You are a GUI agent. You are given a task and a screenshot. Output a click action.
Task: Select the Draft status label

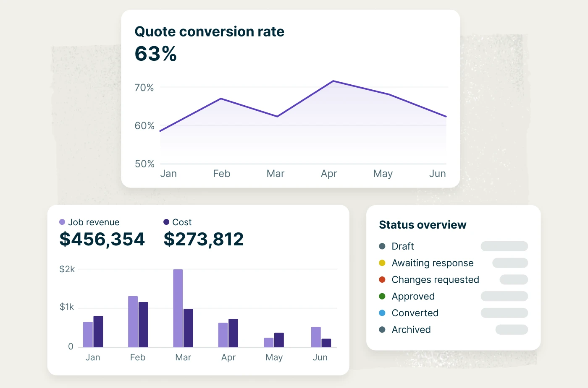tap(402, 246)
